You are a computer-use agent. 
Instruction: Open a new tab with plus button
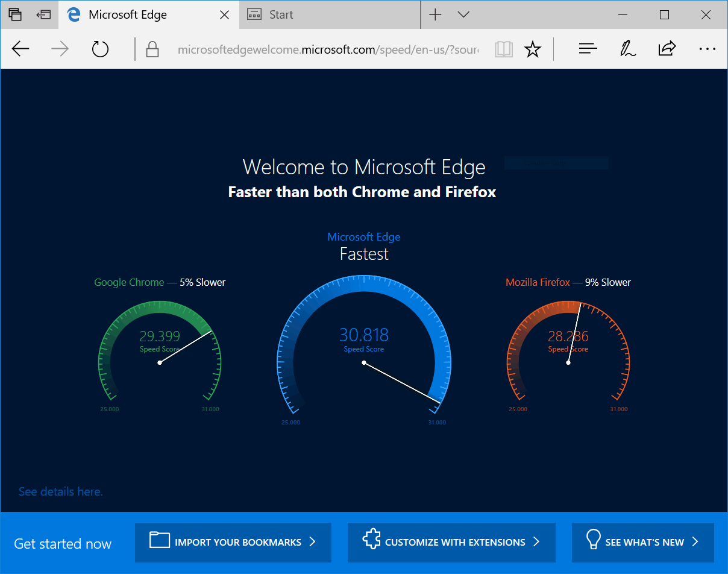tap(435, 14)
